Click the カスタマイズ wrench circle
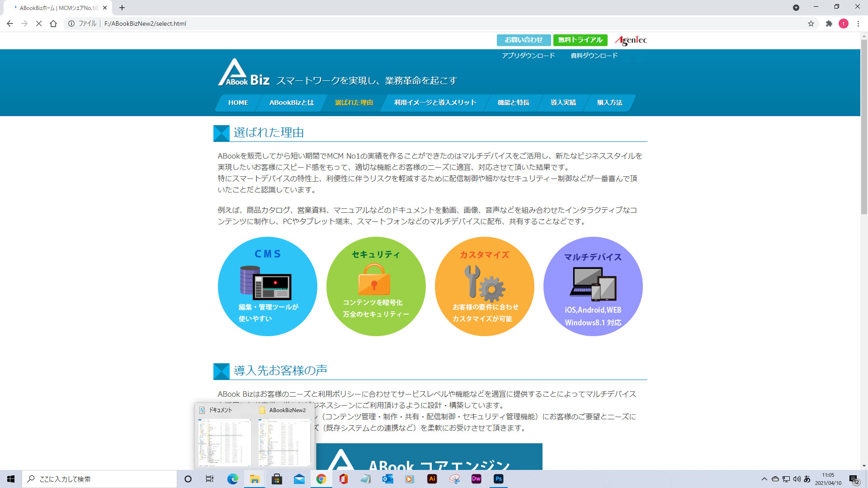Viewport: 868px width, 488px height. pos(484,286)
